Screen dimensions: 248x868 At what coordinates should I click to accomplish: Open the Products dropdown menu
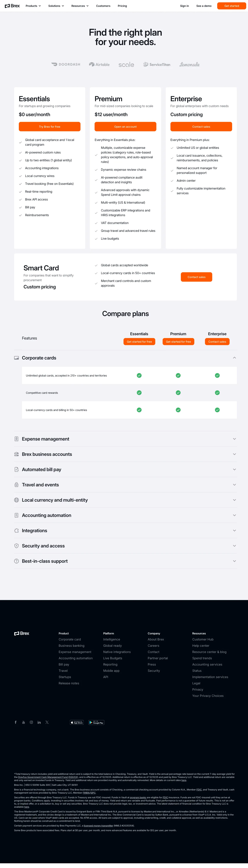[33, 6]
